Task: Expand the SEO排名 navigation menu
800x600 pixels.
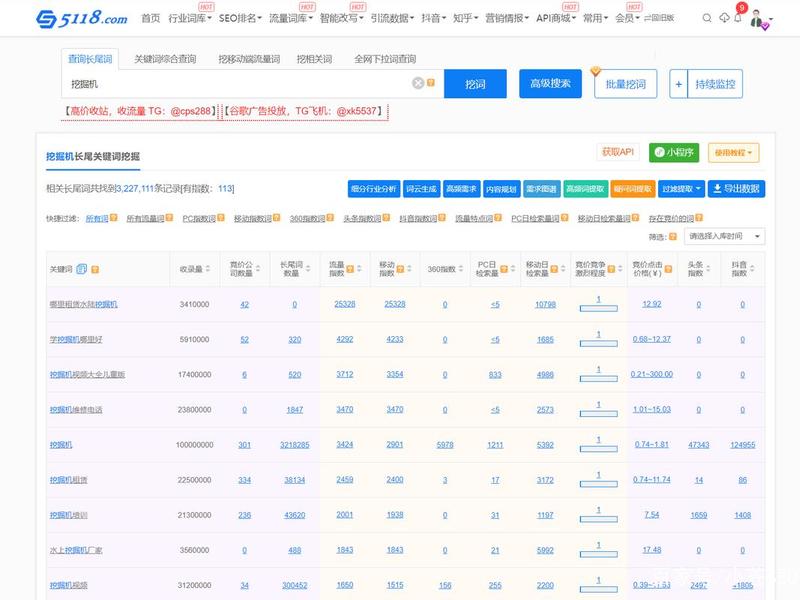Action: 240,18
